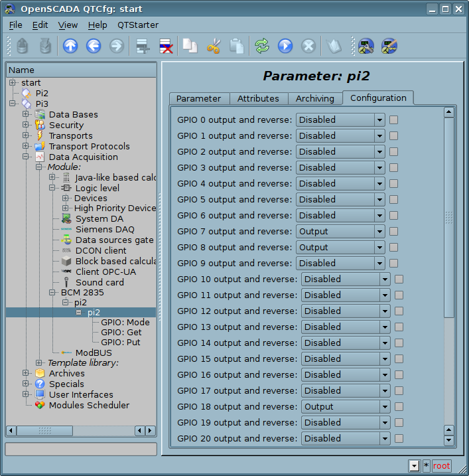Select GPIO: Mode item in tree

click(125, 322)
